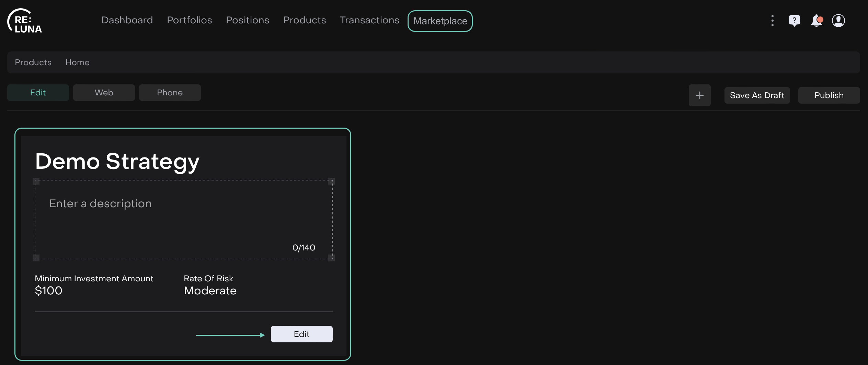The image size is (868, 365).
Task: Select Products in the top navigation
Action: coord(304,20)
